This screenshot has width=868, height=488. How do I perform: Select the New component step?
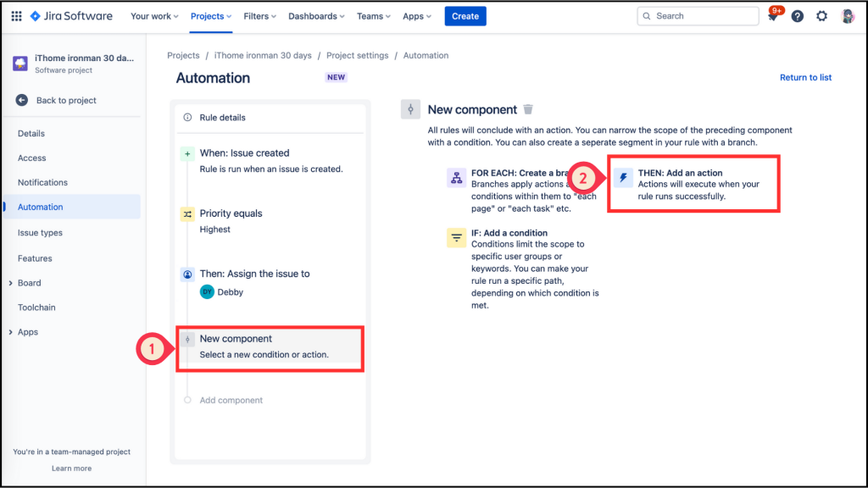(x=270, y=347)
